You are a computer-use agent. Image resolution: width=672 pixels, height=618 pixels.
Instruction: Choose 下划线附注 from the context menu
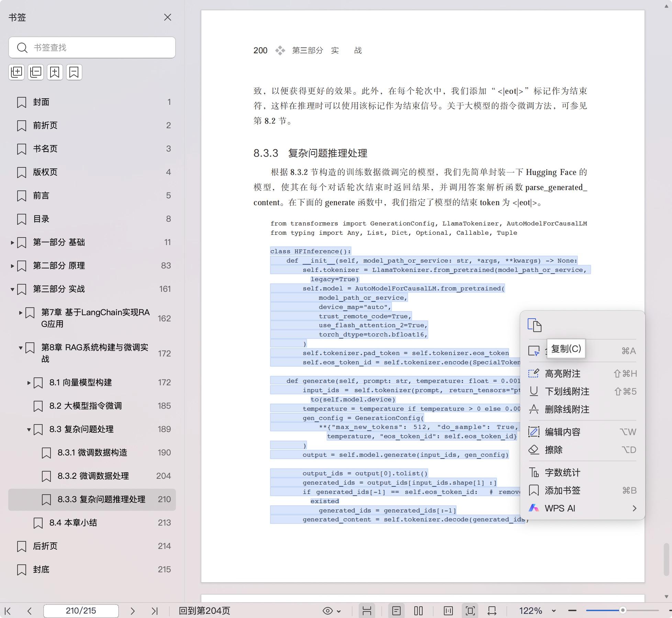[x=582, y=391]
